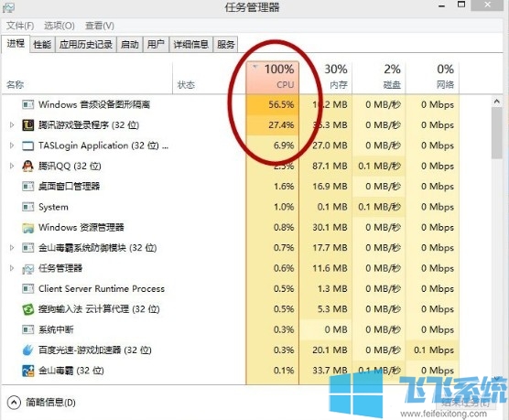
Task: Expand the 任务管理器 process group
Action: (x=12, y=268)
